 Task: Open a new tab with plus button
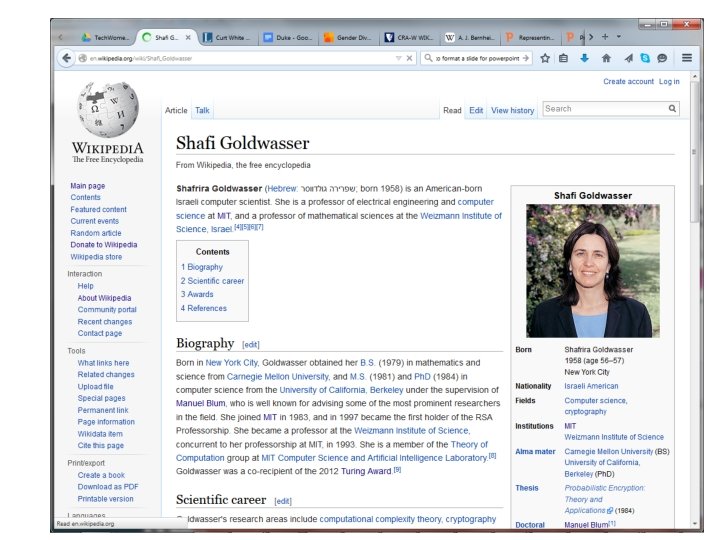pyautogui.click(x=605, y=37)
